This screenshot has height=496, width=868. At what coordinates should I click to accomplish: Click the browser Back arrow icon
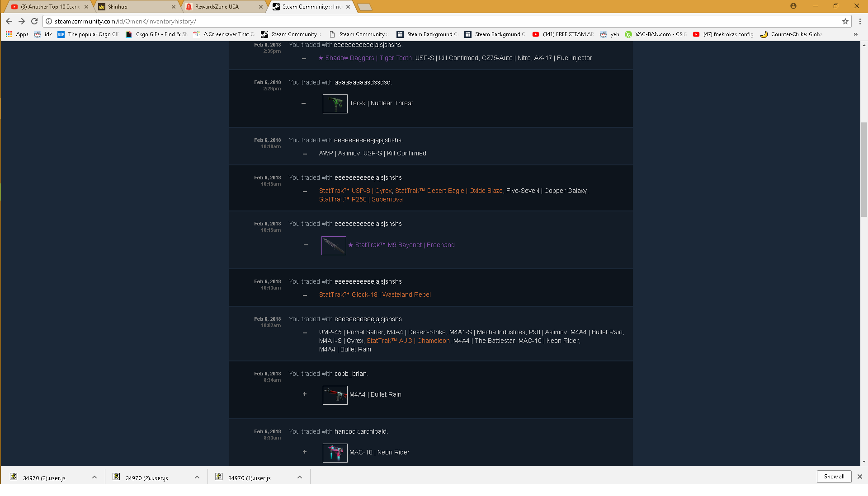pyautogui.click(x=9, y=21)
